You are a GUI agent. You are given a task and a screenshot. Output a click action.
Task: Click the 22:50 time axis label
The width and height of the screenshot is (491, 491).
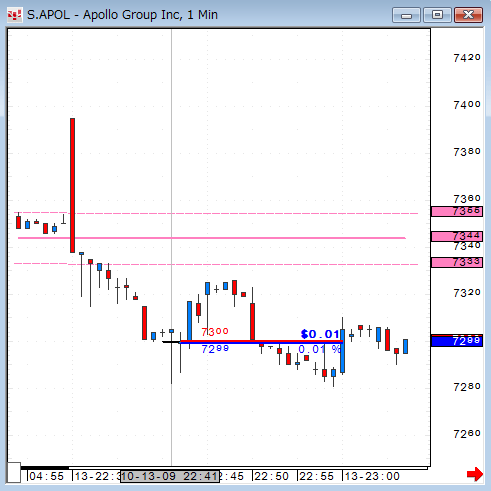[271, 476]
